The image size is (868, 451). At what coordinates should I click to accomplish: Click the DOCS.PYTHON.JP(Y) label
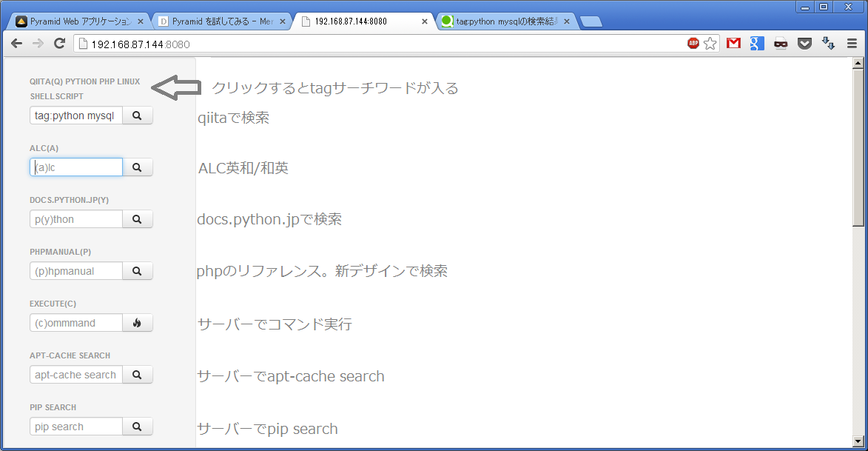70,200
